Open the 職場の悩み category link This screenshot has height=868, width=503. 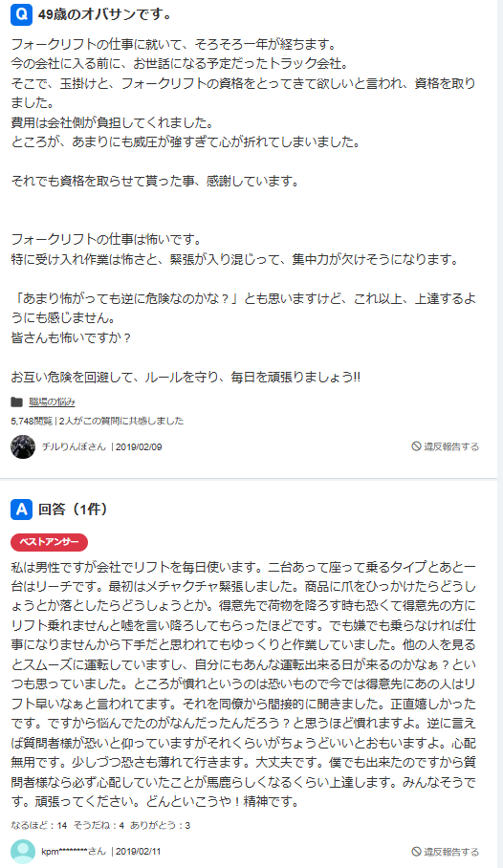52,401
